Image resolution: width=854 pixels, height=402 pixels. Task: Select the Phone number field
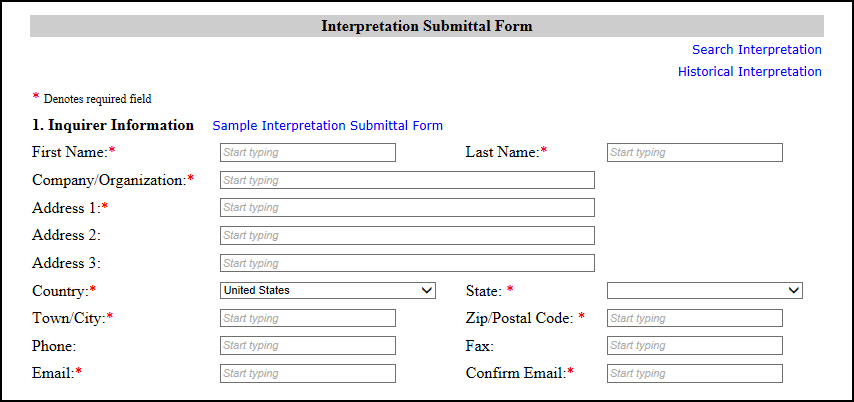(307, 346)
